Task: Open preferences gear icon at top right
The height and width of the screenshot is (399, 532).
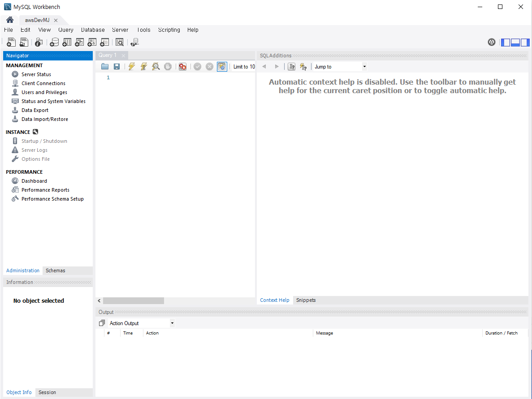Action: click(x=492, y=42)
